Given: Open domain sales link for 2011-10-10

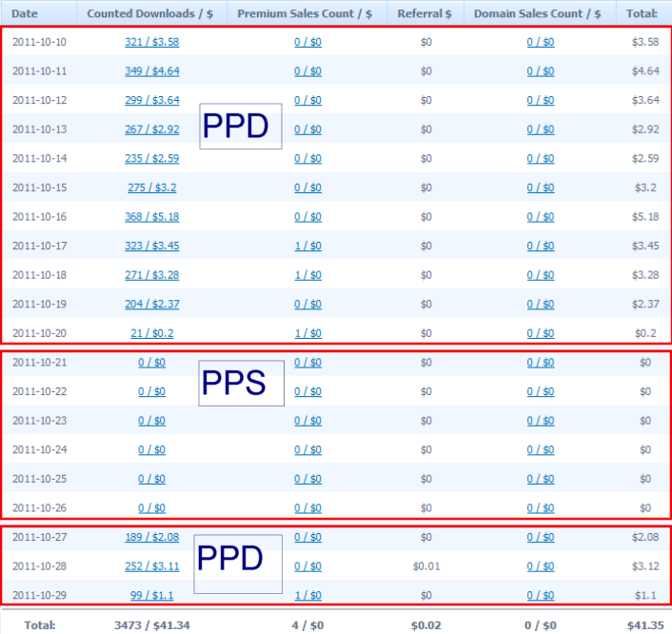Looking at the screenshot, I should [541, 42].
